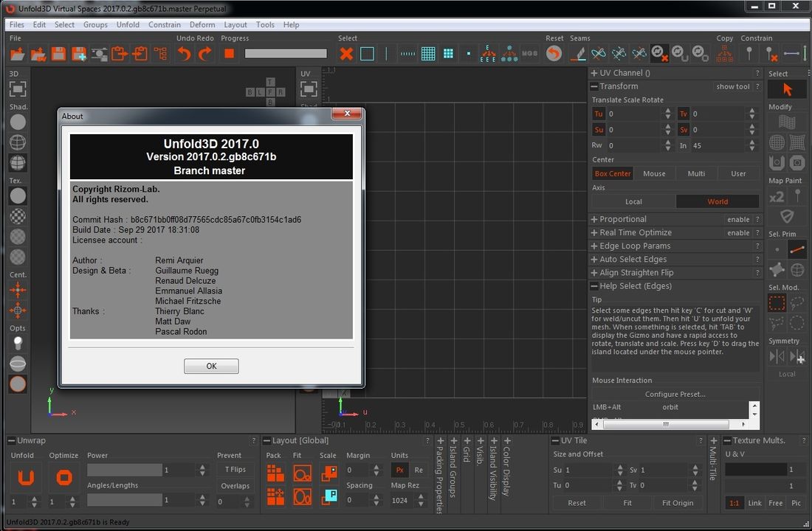812x531 pixels.
Task: Toggle the T Flips prevent option
Action: point(235,470)
